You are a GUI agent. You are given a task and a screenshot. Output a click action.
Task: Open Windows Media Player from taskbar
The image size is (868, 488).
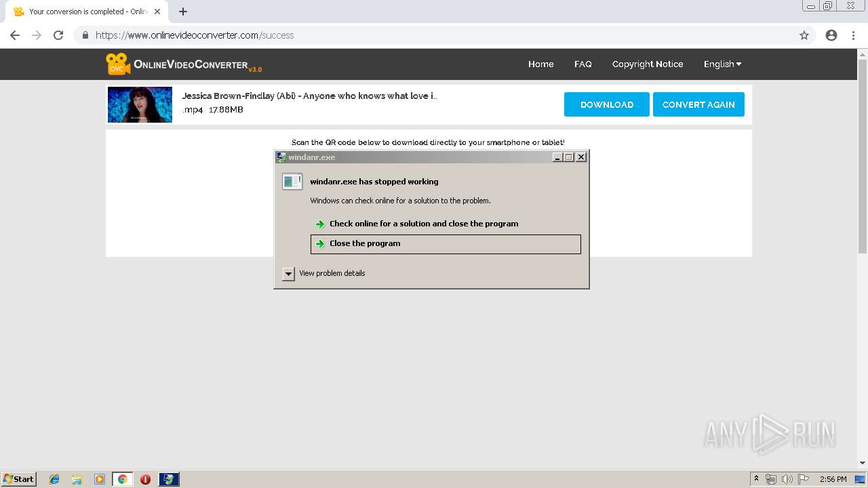click(x=100, y=479)
